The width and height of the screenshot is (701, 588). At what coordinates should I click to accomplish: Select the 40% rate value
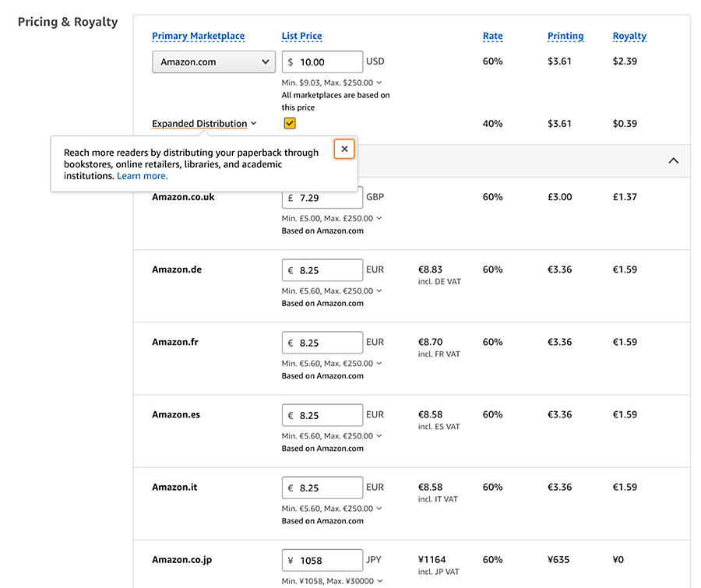[493, 123]
